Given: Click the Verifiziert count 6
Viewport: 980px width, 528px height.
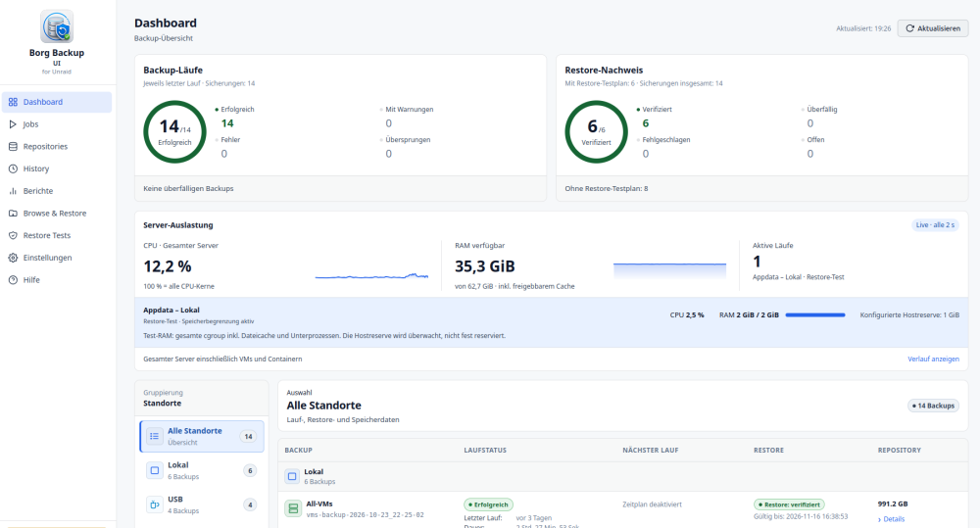Looking at the screenshot, I should [646, 123].
